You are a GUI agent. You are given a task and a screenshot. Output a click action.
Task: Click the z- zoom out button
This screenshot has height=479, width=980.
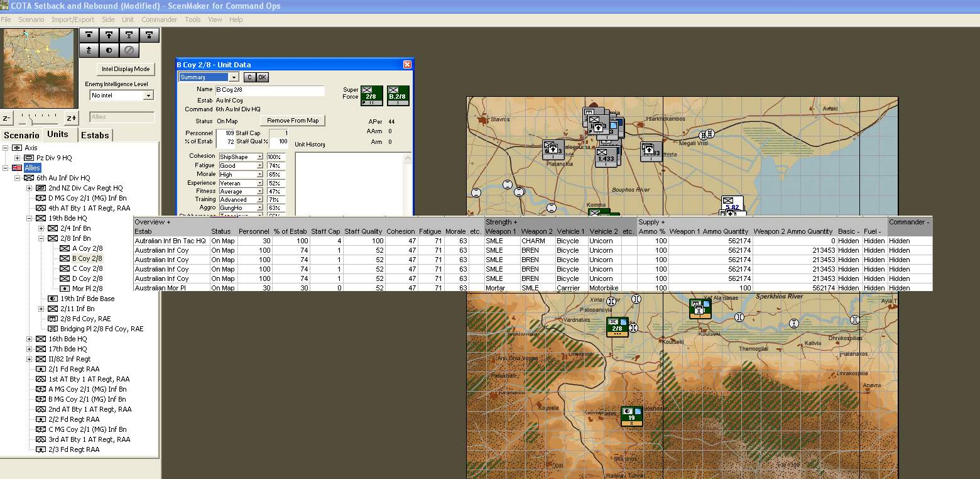(6, 118)
